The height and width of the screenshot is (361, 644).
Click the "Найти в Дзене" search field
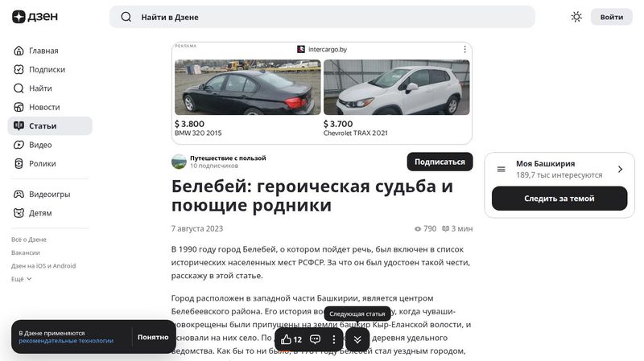point(322,17)
